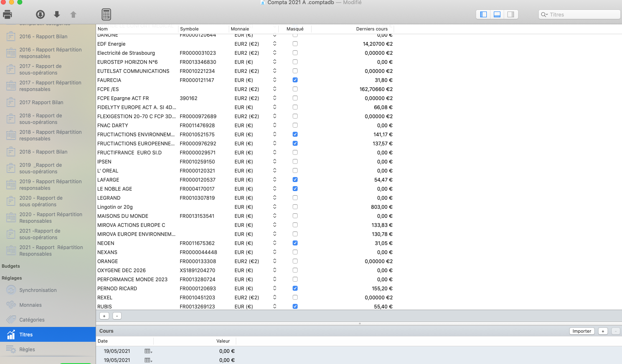The height and width of the screenshot is (364, 622).
Task: Toggle the left sidebar panel view
Action: pyautogui.click(x=484, y=14)
